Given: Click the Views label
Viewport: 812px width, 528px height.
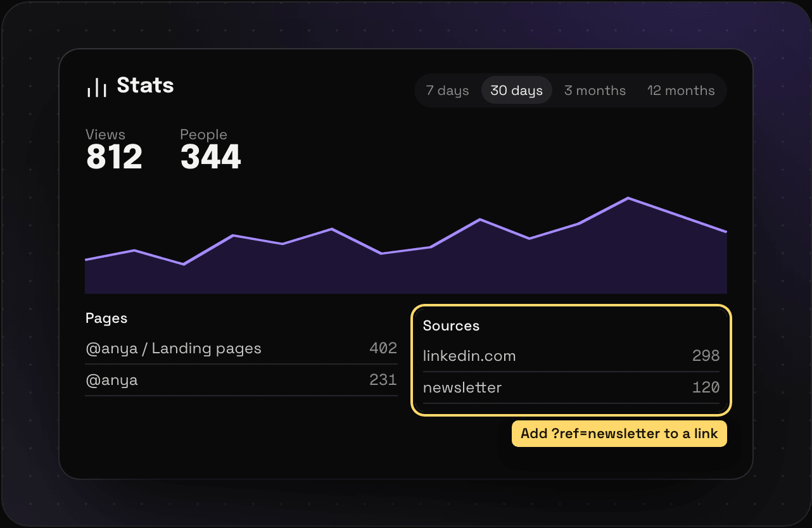Looking at the screenshot, I should coord(105,134).
